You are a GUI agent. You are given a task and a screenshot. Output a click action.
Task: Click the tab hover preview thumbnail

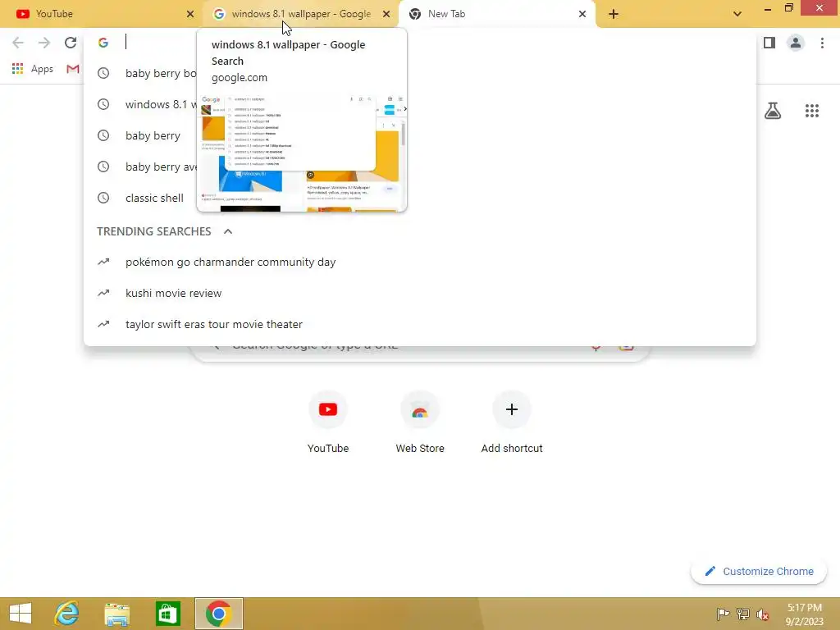click(302, 153)
